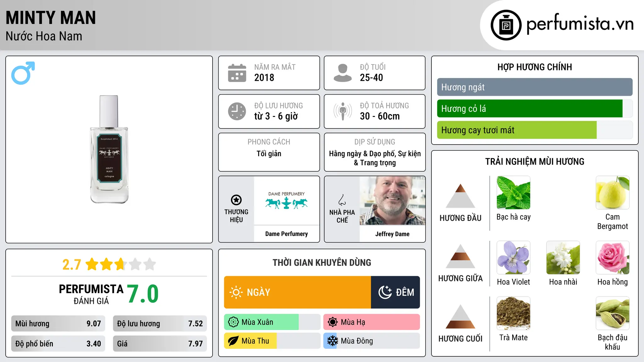Click the nose icon above Nhà Pha Chế
The image size is (644, 362).
coord(342,200)
